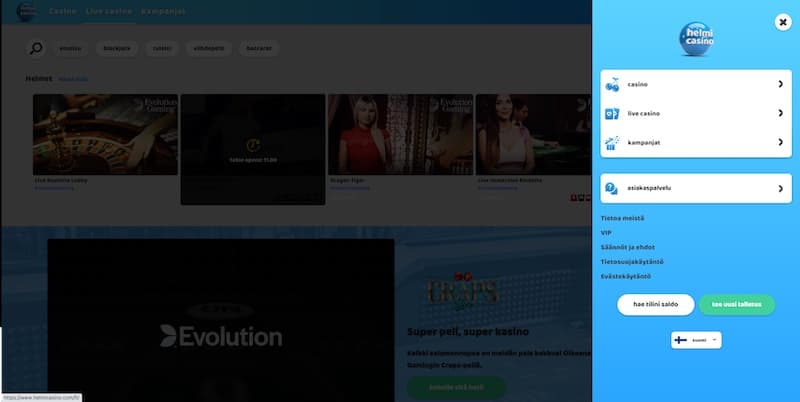This screenshot has height=402, width=800.
Task: Select the ruletti filter chip
Action: (x=162, y=48)
